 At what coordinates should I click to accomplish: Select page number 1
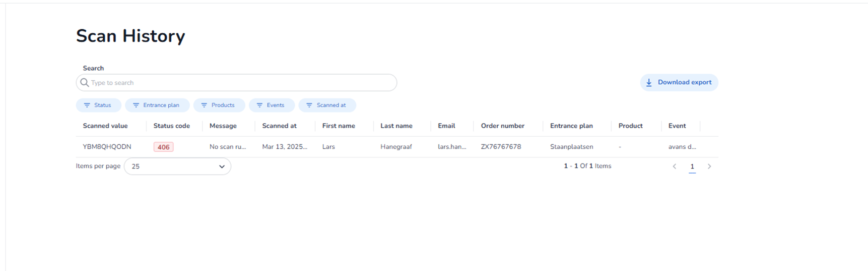coord(692,167)
